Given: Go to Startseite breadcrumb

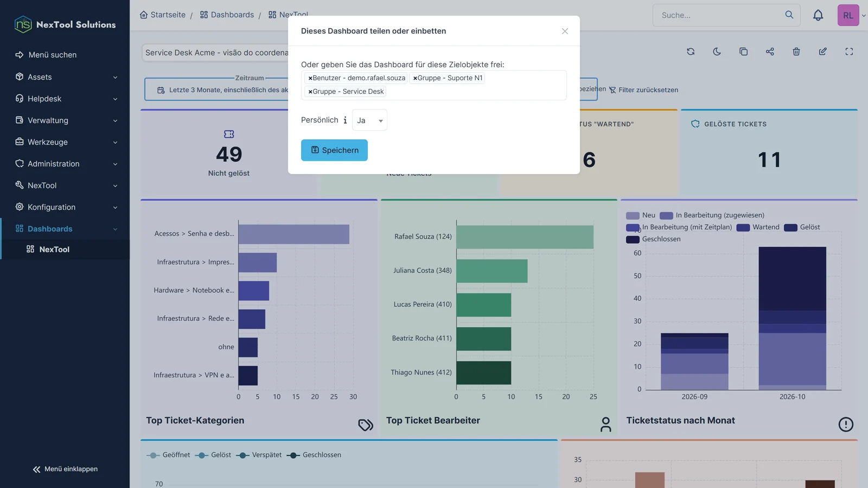Looking at the screenshot, I should [x=163, y=15].
